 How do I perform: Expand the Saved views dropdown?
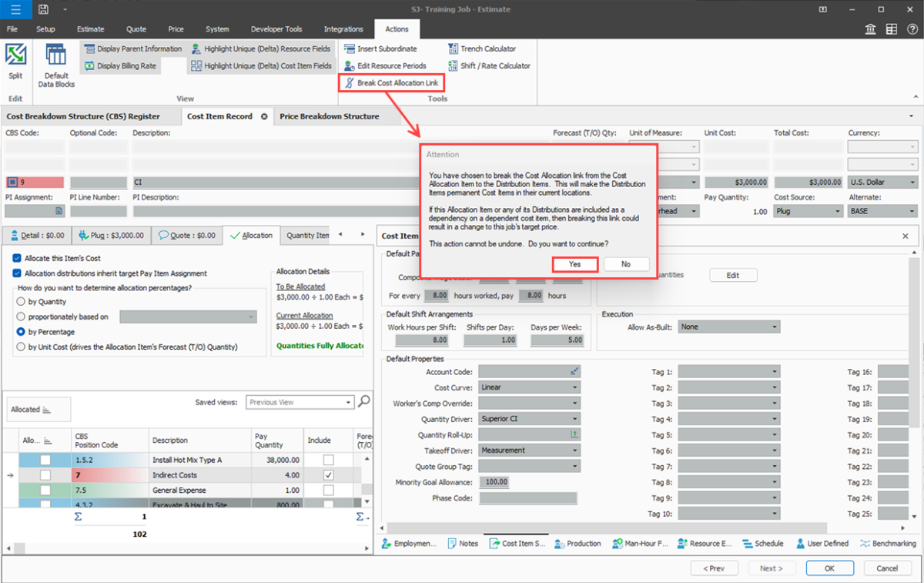349,402
